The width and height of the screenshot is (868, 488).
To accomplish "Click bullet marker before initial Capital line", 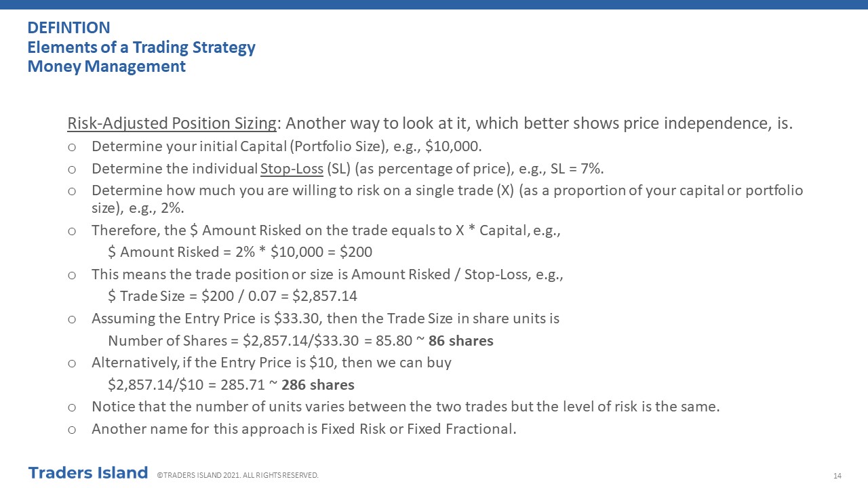I will [72, 147].
